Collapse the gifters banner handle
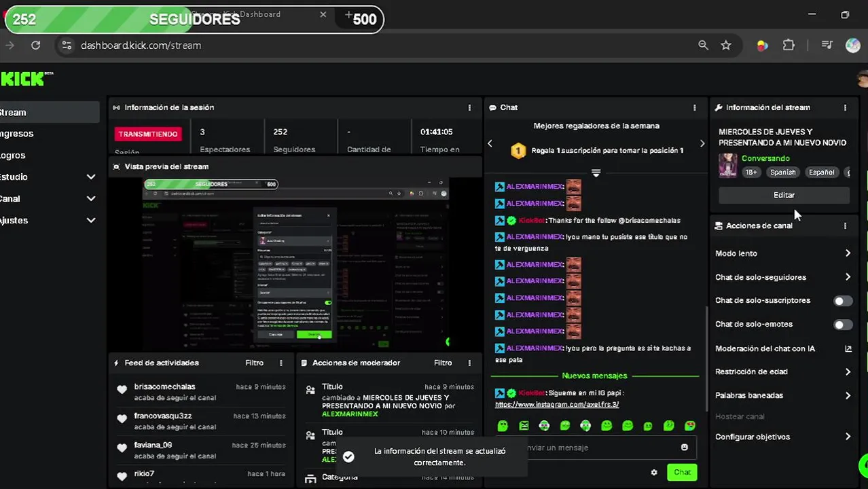This screenshot has height=489, width=868. [x=596, y=173]
